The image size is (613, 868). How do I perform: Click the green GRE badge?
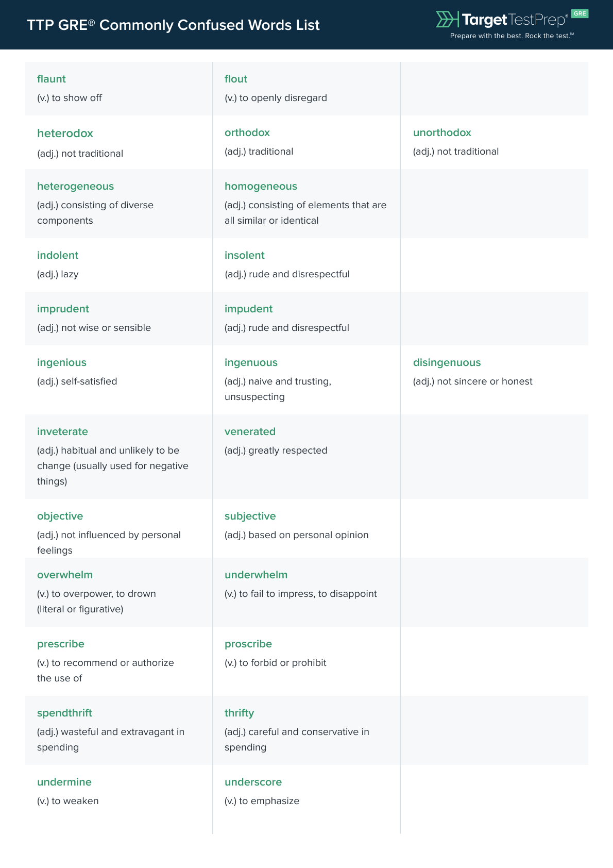pyautogui.click(x=580, y=14)
